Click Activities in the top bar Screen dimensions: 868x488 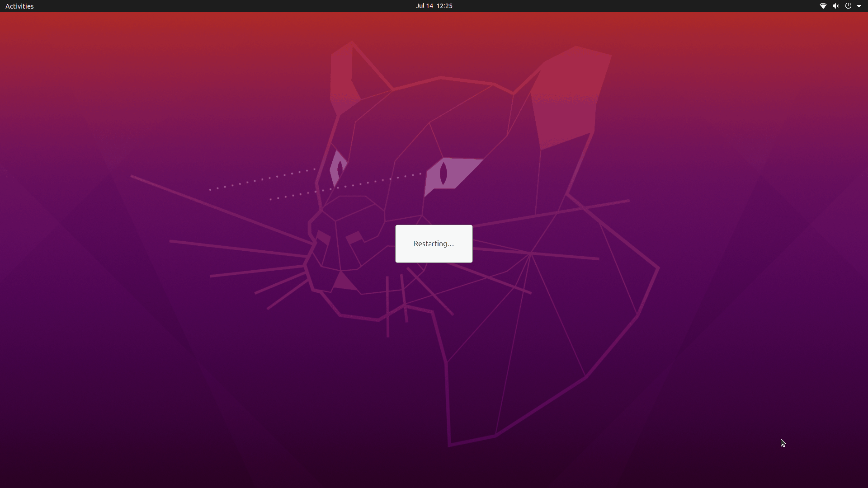19,6
